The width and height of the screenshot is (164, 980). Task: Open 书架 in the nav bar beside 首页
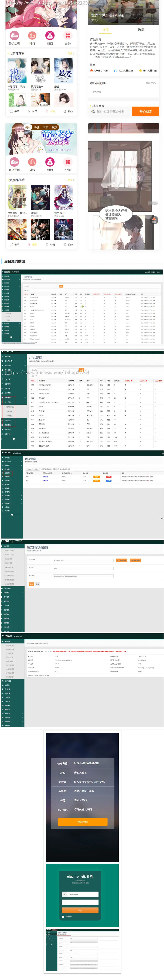tap(14, 111)
